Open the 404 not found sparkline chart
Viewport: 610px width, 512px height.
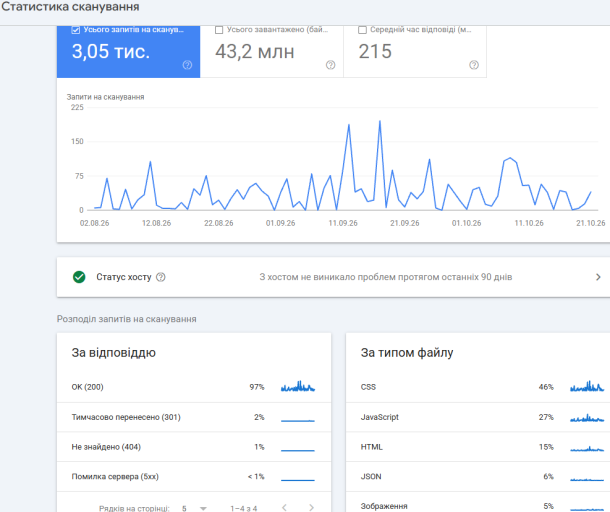point(298,451)
